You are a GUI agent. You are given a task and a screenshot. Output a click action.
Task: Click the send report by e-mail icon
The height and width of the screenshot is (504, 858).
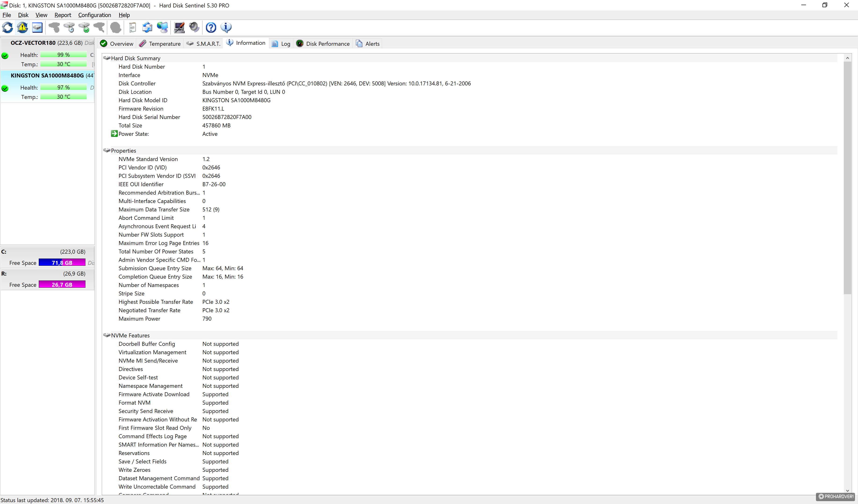[x=147, y=27]
